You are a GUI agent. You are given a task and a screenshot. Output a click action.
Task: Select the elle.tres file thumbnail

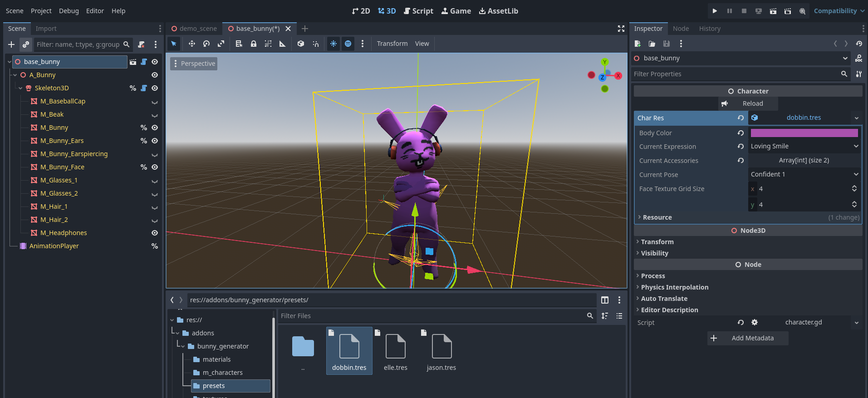point(396,351)
